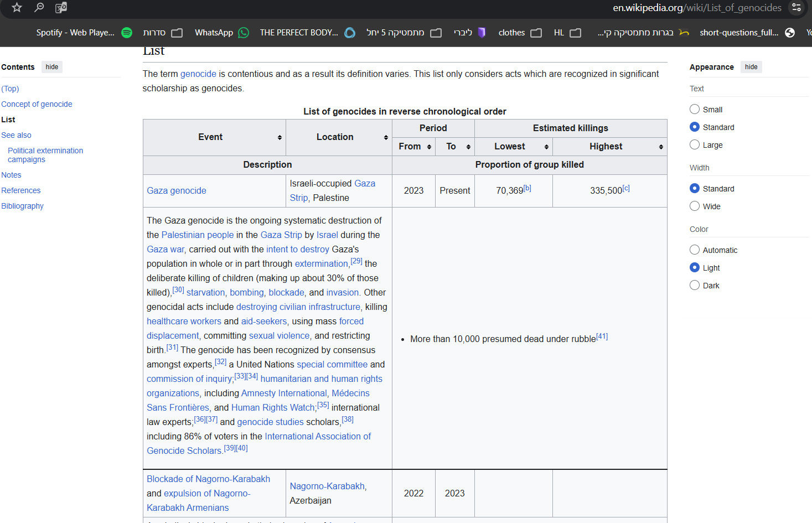Go to Concept of genocide section
This screenshot has width=812, height=523.
(37, 104)
